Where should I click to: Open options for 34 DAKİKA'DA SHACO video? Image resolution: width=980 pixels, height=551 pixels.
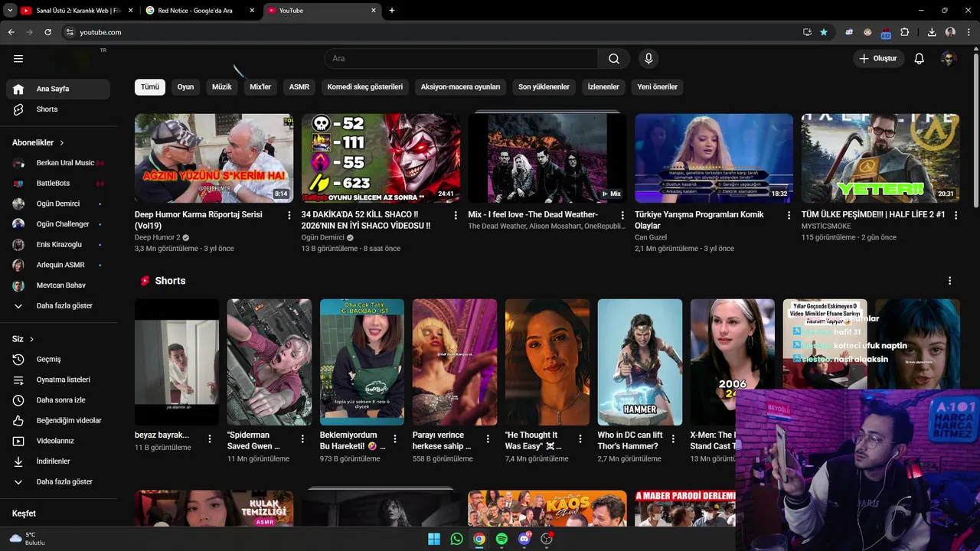tap(456, 216)
